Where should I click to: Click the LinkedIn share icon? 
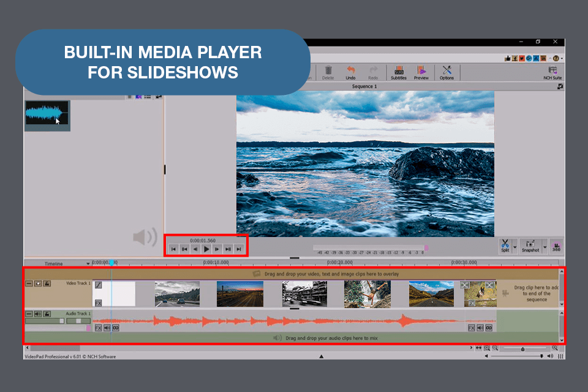coord(543,58)
